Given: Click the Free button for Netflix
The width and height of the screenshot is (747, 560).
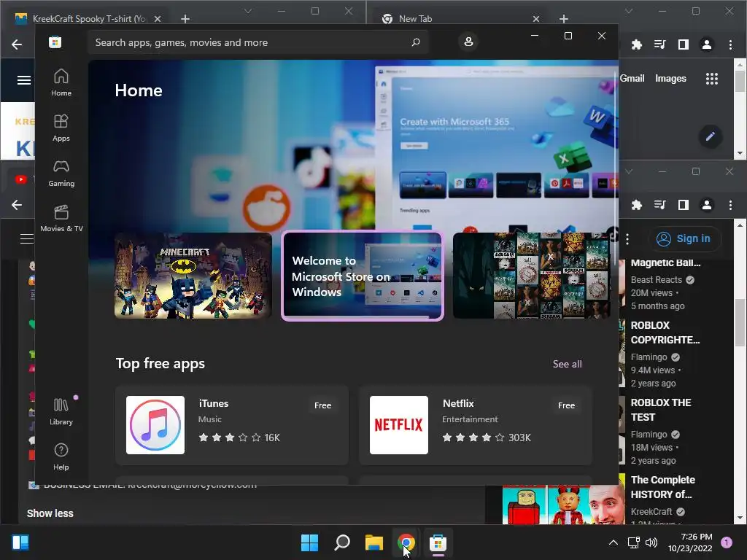Looking at the screenshot, I should 566,405.
